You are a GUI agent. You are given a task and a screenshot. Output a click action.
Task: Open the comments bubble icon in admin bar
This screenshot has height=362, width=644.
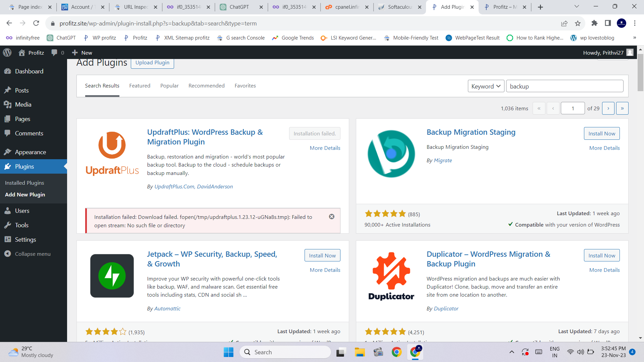pos(54,53)
